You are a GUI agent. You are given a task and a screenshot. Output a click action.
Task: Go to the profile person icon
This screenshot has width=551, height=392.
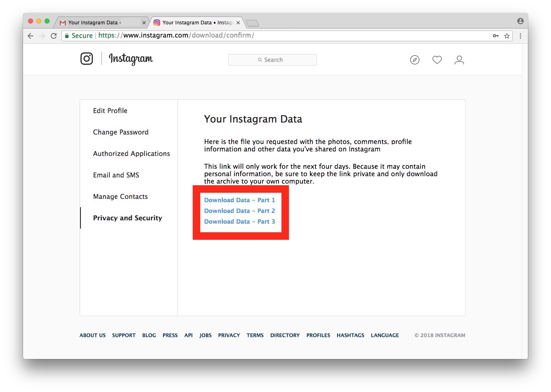click(459, 60)
